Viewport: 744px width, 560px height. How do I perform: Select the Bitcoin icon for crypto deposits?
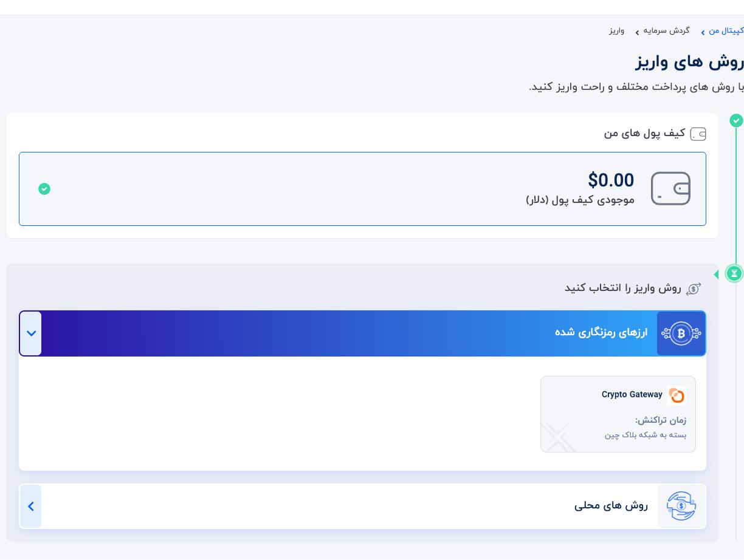pyautogui.click(x=681, y=333)
